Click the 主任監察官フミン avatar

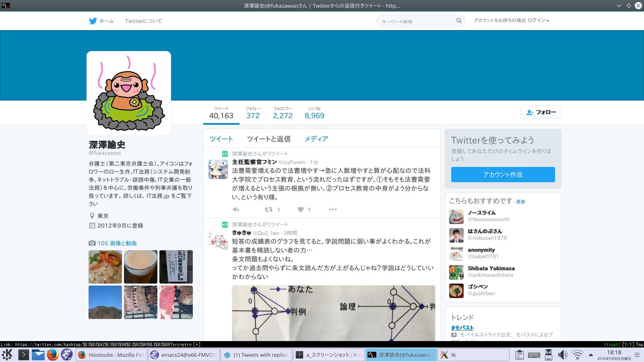pyautogui.click(x=218, y=169)
